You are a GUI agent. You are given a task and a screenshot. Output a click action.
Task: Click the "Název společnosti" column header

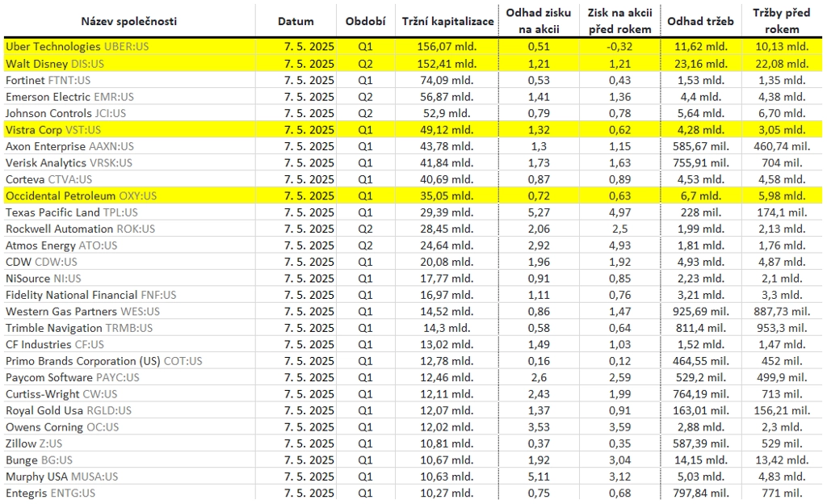(x=128, y=21)
